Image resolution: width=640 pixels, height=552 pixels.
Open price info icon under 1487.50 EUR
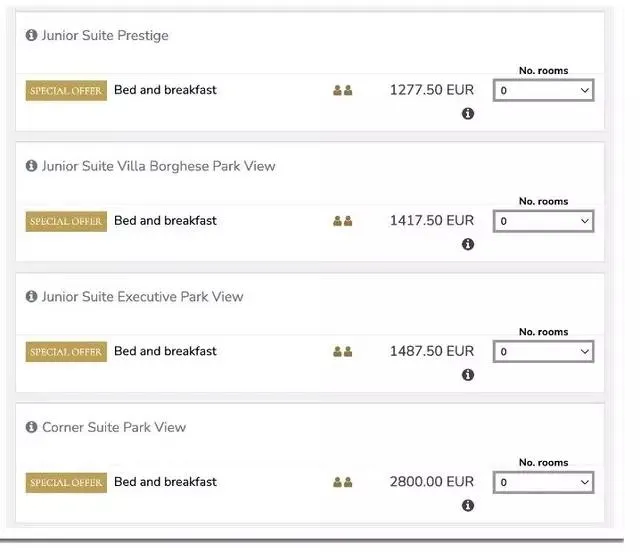[x=467, y=375]
